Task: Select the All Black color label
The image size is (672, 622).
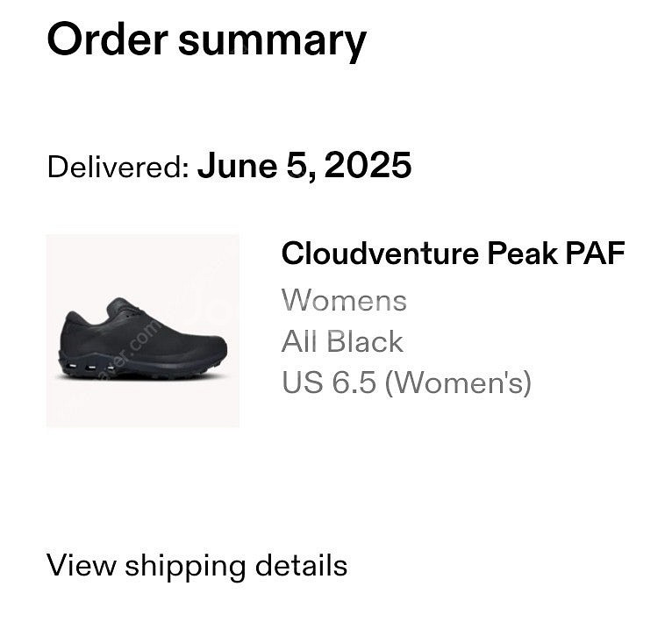Action: tap(342, 341)
